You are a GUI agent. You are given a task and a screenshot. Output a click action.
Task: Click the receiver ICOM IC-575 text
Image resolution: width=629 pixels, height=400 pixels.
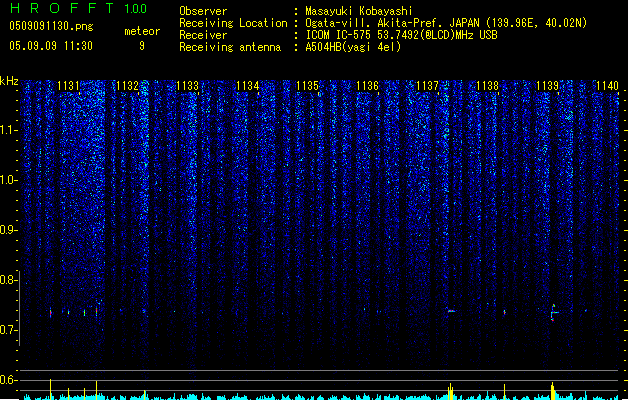[401, 35]
